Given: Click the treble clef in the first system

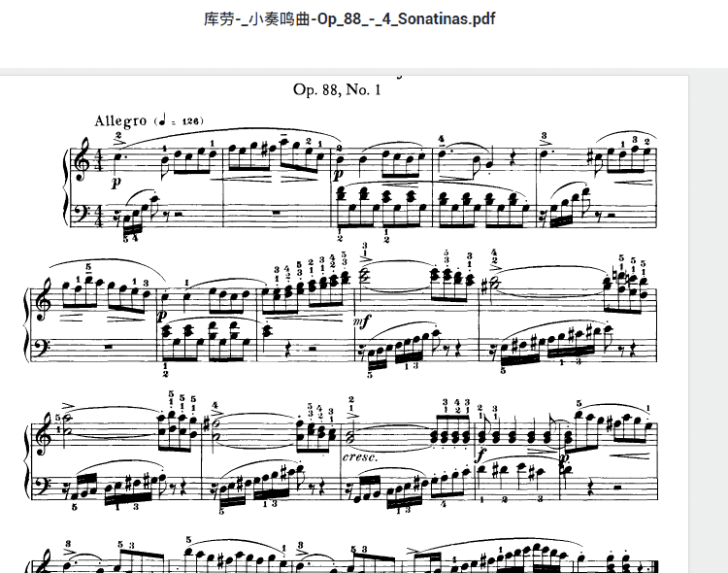Looking at the screenshot, I should 84,159.
